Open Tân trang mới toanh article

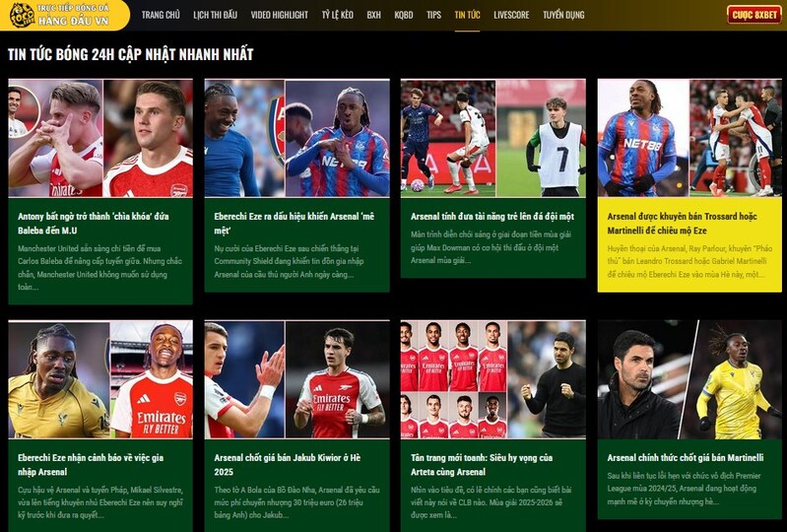click(x=482, y=464)
